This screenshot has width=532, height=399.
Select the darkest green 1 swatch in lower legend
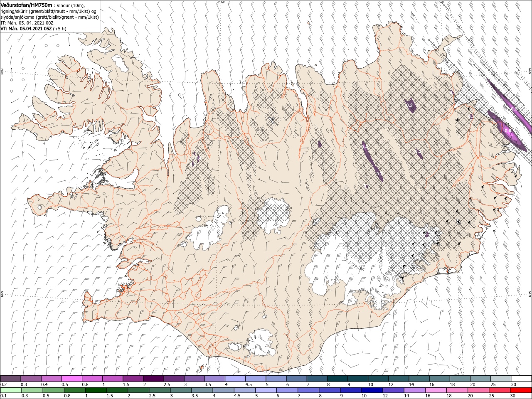96,390
